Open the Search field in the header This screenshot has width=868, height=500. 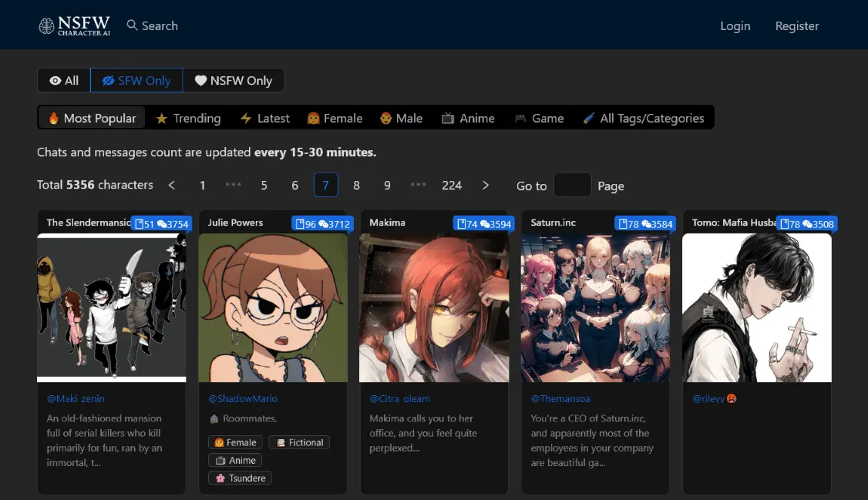(152, 25)
